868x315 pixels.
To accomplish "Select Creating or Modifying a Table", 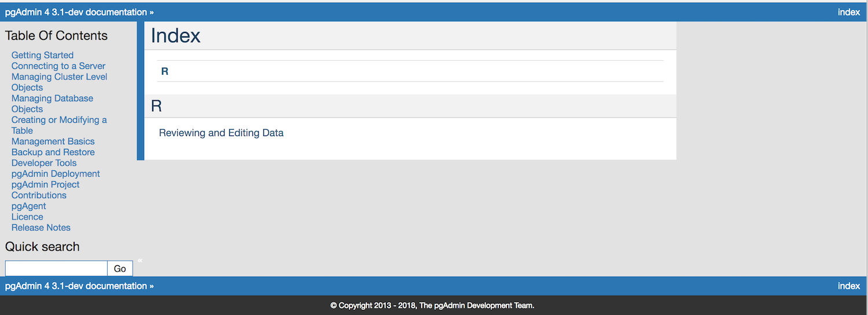I will point(59,120).
